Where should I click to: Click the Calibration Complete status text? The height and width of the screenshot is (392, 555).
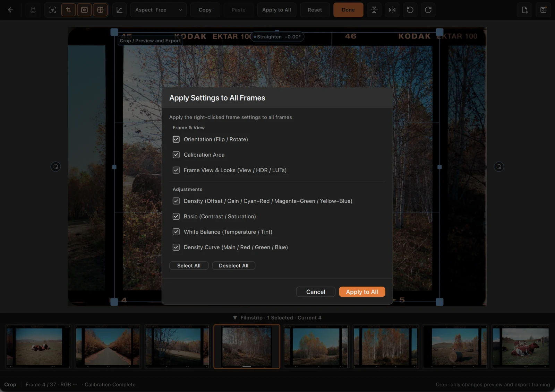[110, 384]
